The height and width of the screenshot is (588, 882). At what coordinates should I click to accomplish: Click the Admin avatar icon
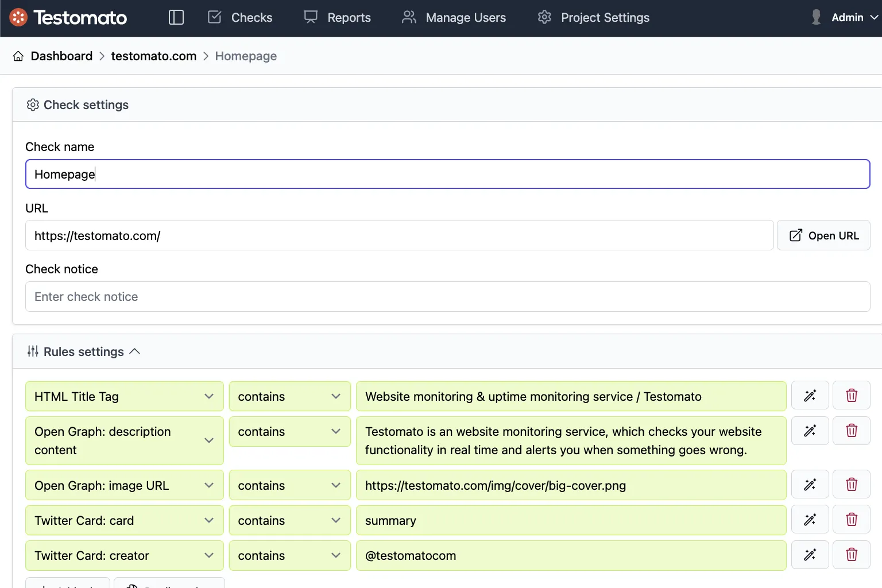click(x=815, y=17)
